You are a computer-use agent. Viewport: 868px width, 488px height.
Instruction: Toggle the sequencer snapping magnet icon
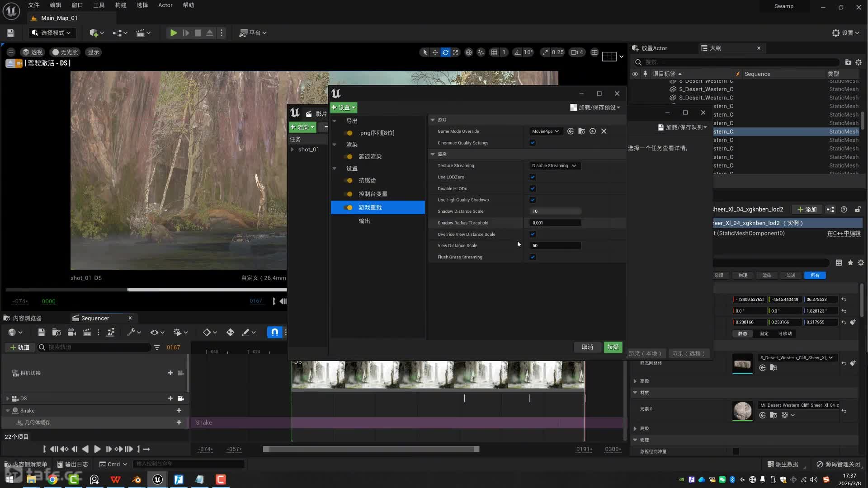pos(274,333)
